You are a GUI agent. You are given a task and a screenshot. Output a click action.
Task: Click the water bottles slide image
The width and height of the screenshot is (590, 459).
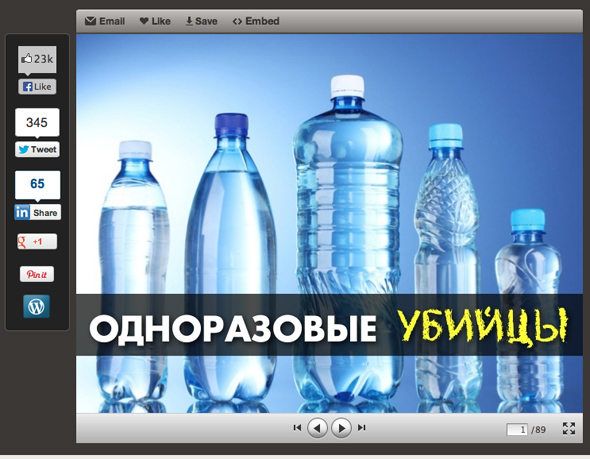pyautogui.click(x=329, y=223)
